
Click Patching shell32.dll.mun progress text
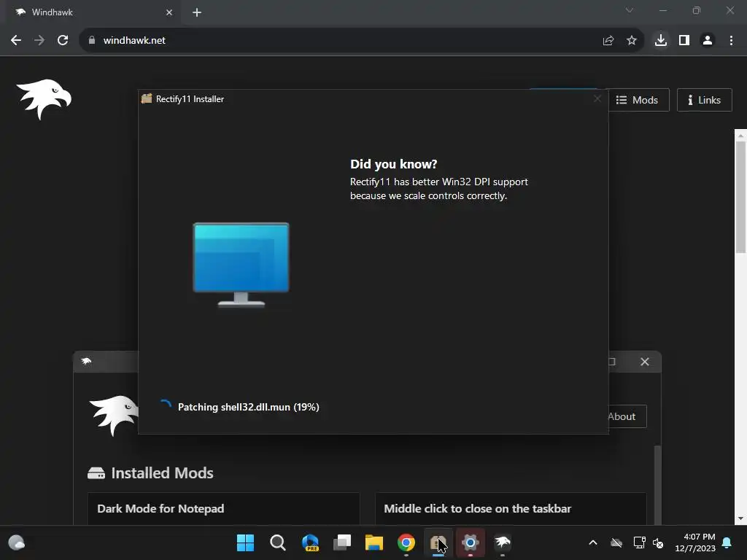(248, 407)
